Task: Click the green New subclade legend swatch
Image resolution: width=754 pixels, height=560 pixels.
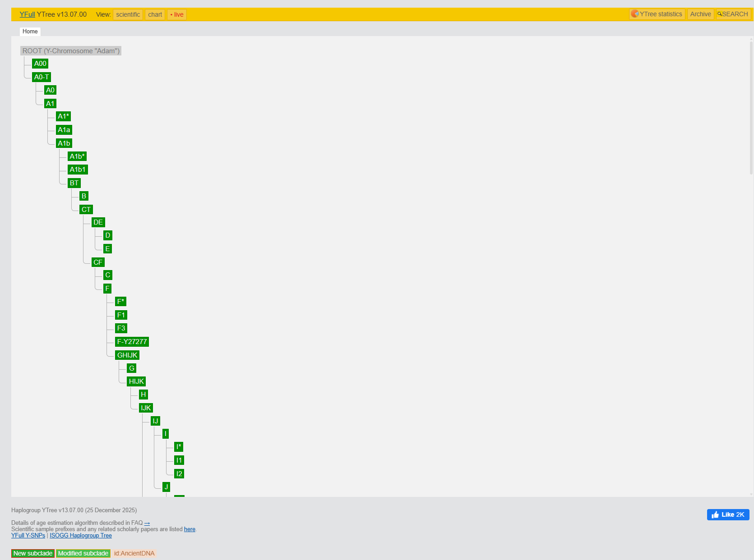Action: 33,553
